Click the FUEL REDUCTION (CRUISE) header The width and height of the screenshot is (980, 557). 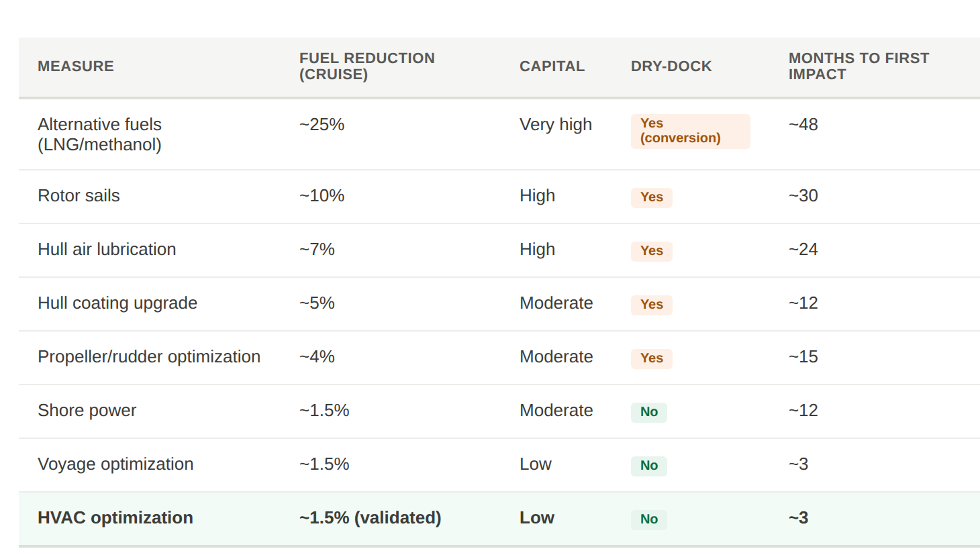366,66
